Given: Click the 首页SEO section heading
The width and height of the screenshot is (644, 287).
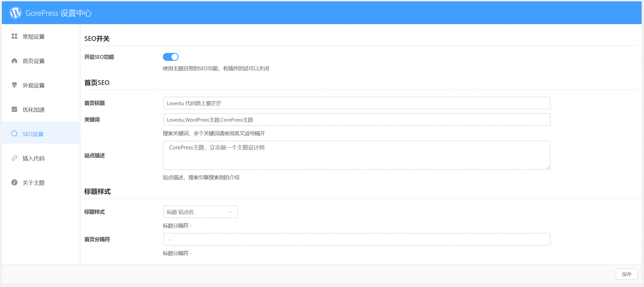Looking at the screenshot, I should pyautogui.click(x=97, y=82).
